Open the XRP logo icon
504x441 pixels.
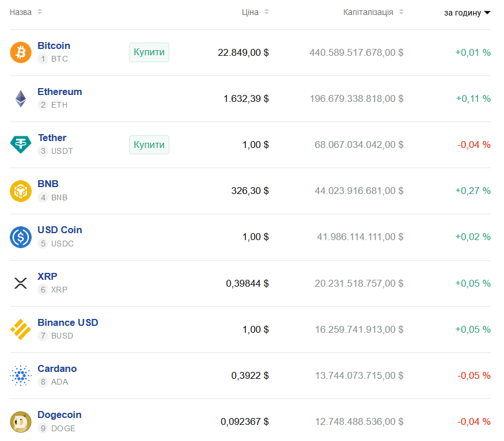coord(21,283)
